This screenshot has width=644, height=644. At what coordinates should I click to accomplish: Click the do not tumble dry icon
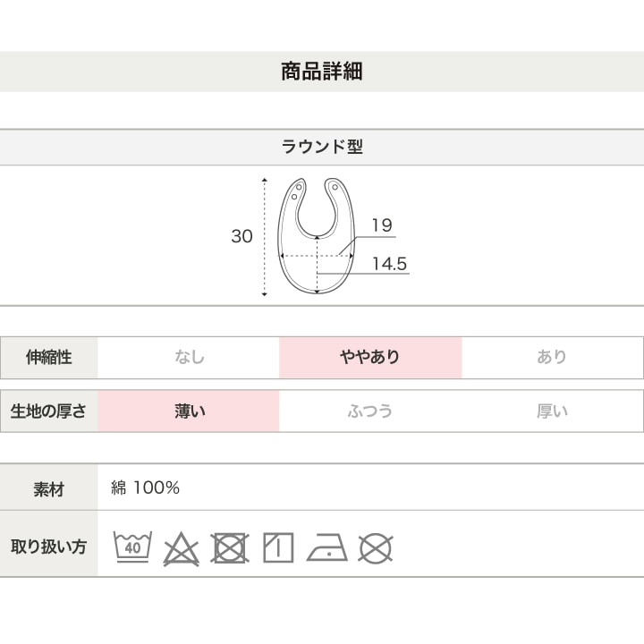point(230,548)
